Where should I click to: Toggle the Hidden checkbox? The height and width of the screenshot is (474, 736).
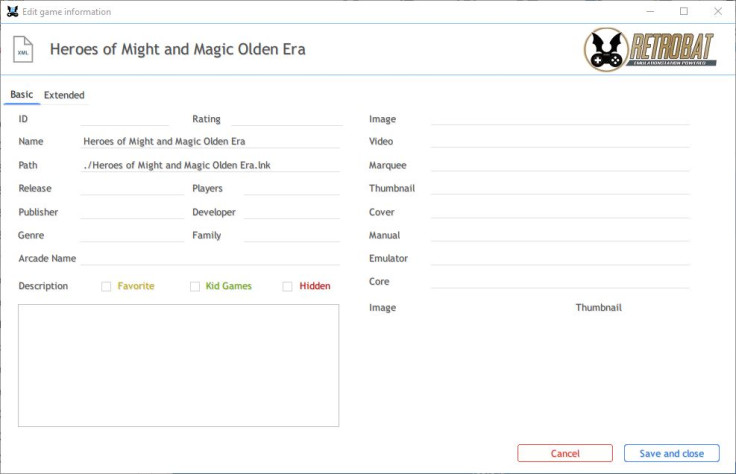(287, 286)
